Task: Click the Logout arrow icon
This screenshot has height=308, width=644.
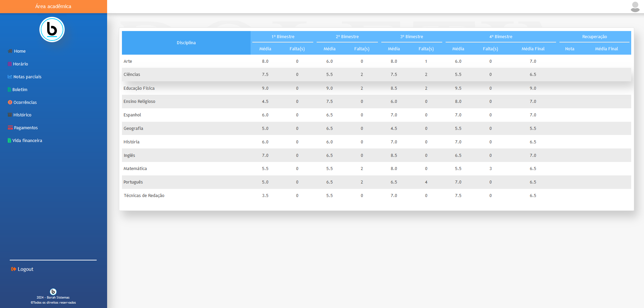Action: [13, 269]
